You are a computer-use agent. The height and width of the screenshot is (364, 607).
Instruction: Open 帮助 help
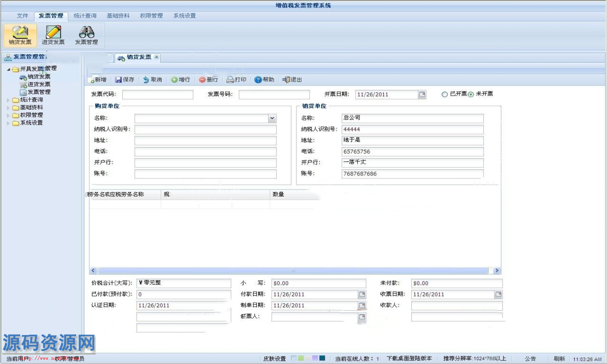(265, 80)
